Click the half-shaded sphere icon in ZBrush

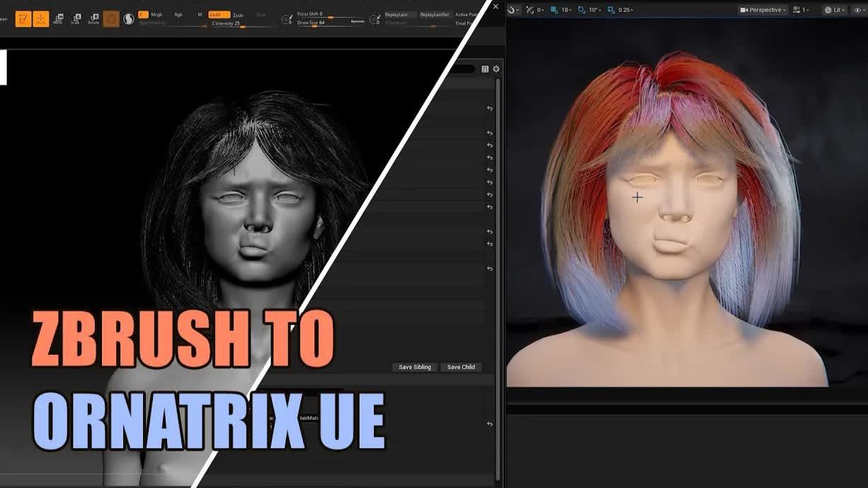[x=129, y=19]
